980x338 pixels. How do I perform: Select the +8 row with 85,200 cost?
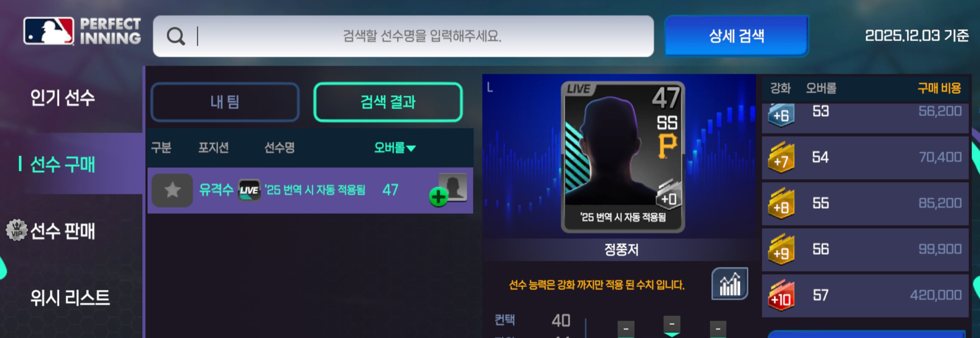pyautogui.click(x=865, y=204)
